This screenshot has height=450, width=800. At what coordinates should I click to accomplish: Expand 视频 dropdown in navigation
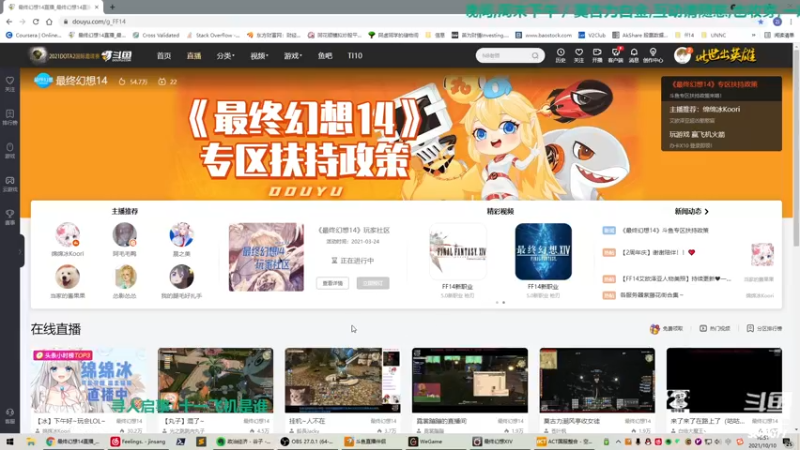click(x=259, y=56)
